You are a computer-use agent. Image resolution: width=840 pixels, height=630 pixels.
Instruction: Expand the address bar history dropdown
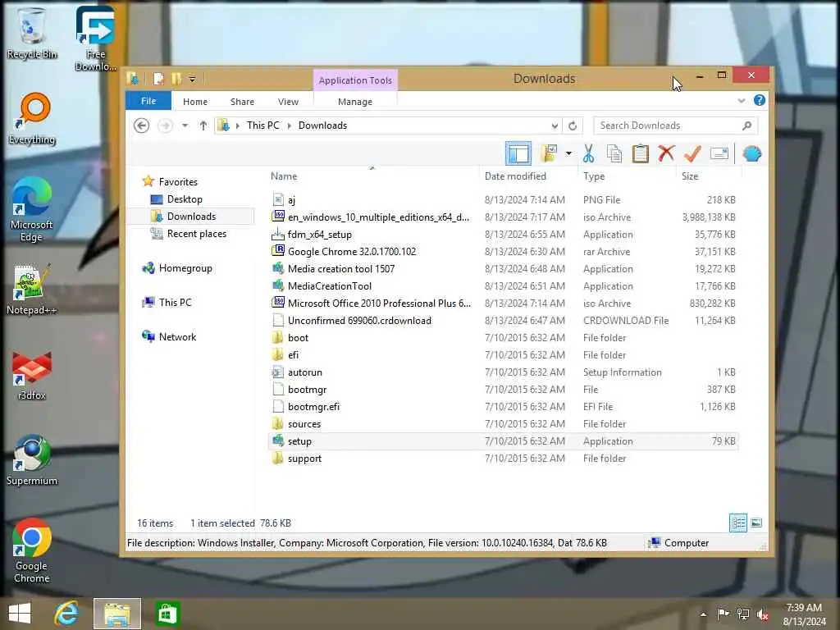pos(555,126)
